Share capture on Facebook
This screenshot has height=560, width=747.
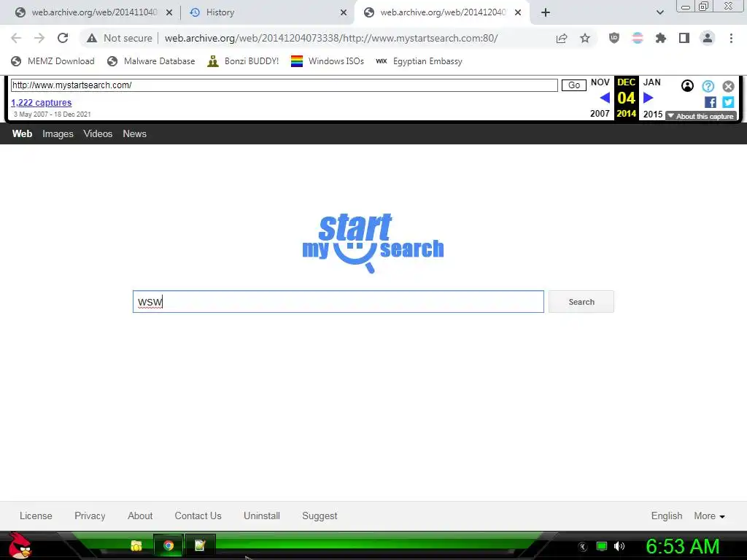coord(711,102)
